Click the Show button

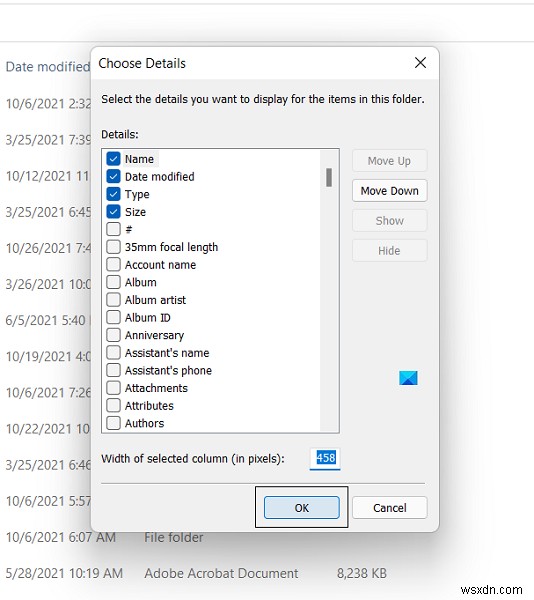click(389, 220)
